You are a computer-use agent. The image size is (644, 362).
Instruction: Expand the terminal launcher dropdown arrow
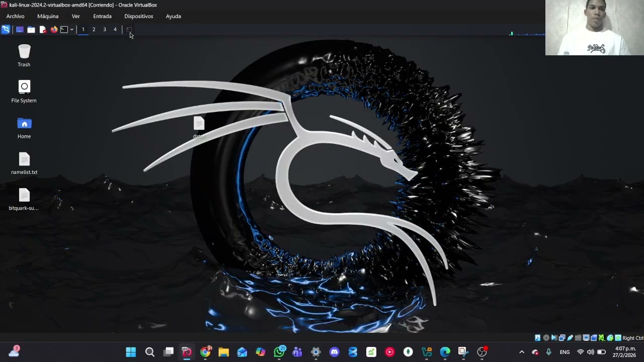click(x=71, y=30)
